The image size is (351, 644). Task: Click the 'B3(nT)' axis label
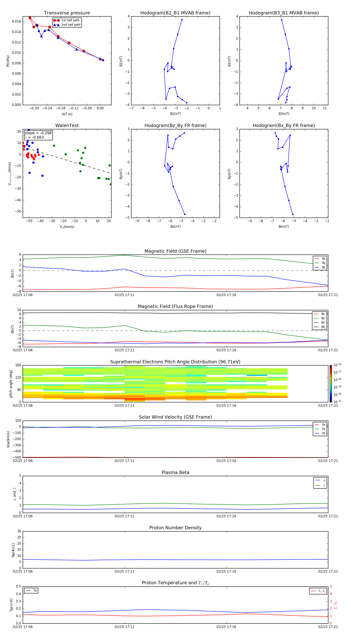pyautogui.click(x=284, y=114)
